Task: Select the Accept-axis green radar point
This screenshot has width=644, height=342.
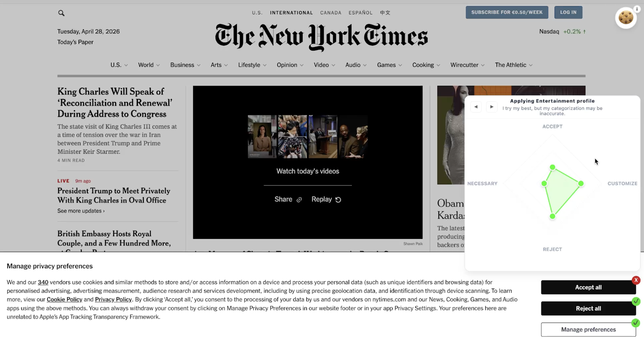Action: [552, 167]
